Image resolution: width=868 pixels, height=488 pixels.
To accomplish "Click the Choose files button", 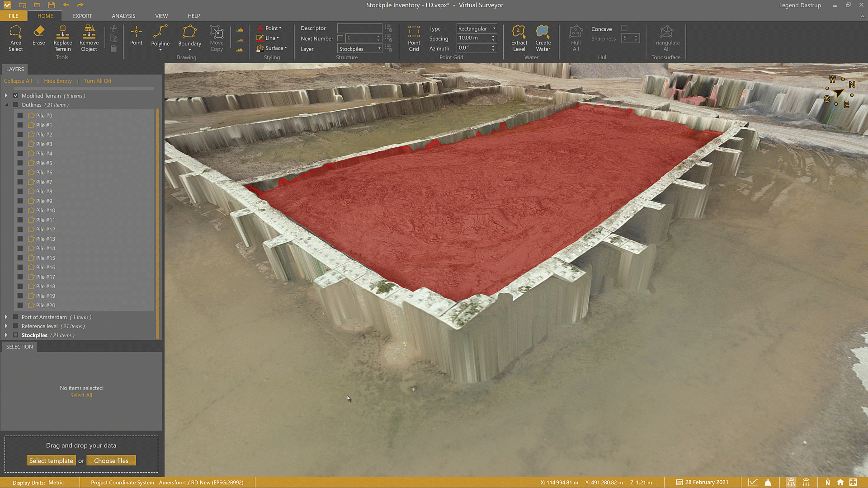I will (111, 460).
